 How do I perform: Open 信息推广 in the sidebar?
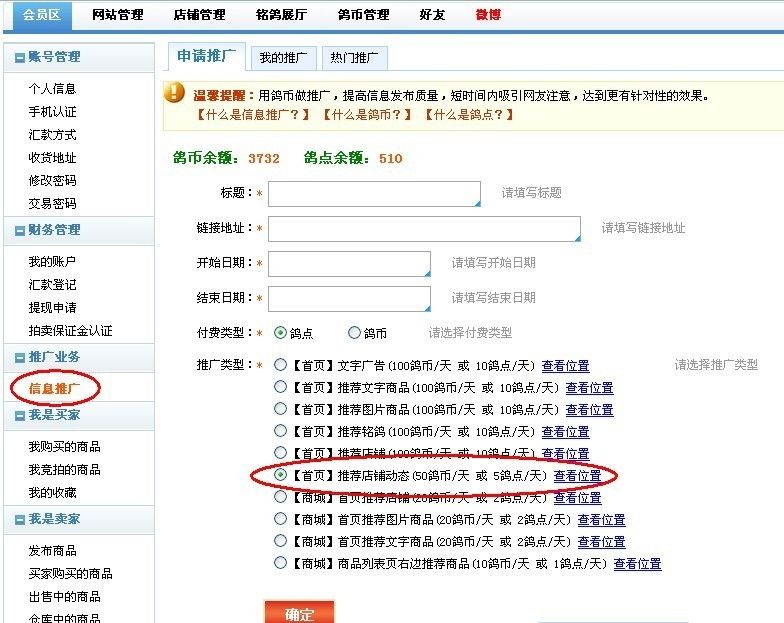[52, 388]
